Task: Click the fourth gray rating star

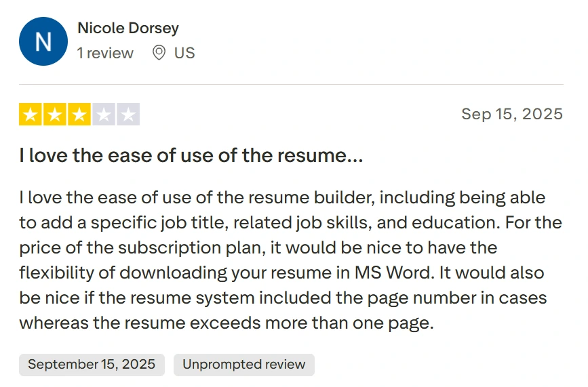Action: point(104,115)
